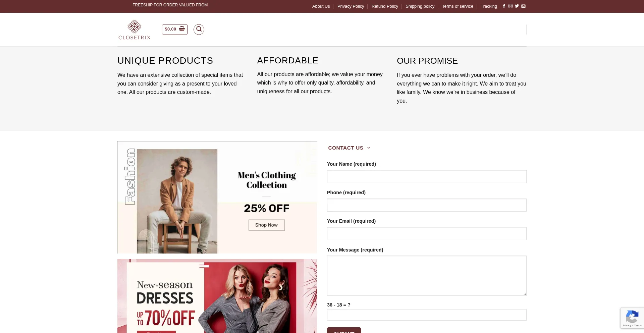644x333 pixels.
Task: Go to the Refund Policy page
Action: point(385,6)
